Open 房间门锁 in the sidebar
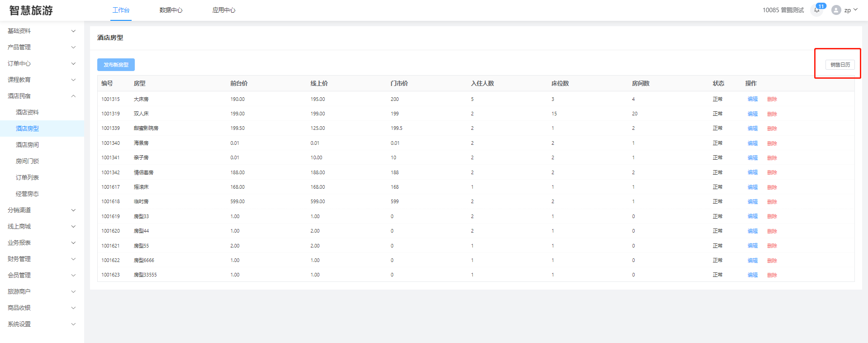 [x=27, y=161]
